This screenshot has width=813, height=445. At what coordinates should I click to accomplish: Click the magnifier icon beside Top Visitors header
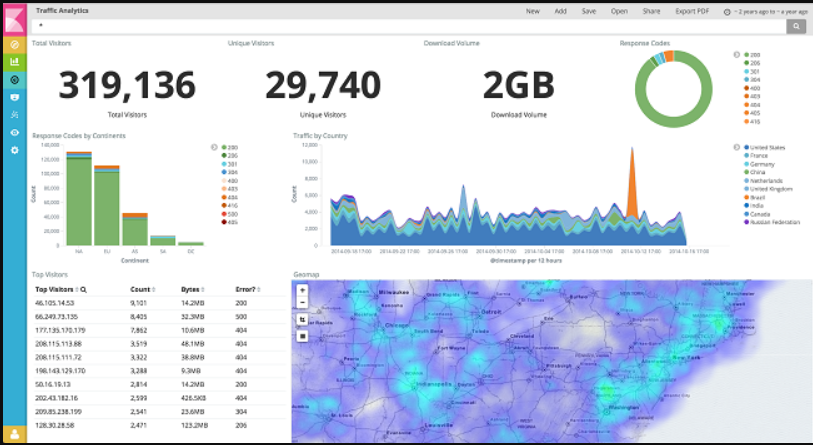point(83,289)
